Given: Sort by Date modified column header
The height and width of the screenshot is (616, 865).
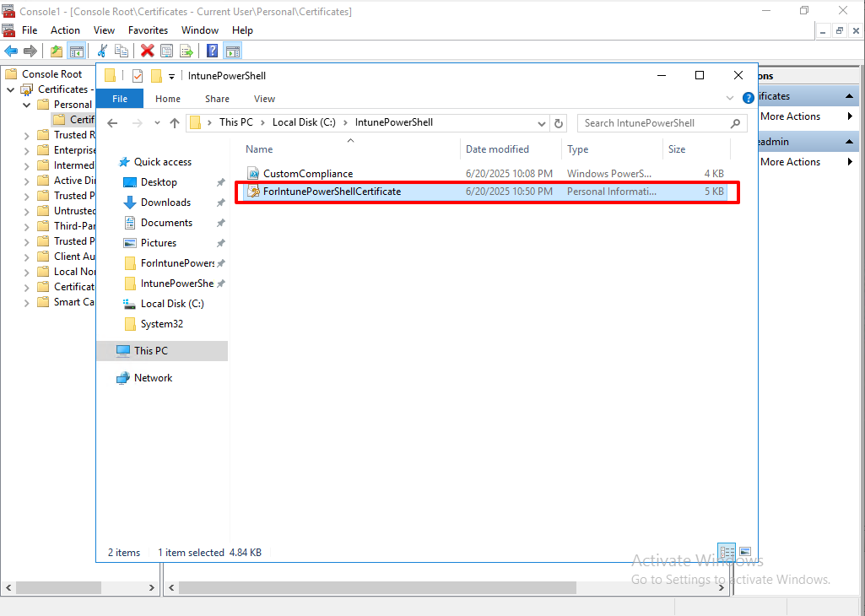Looking at the screenshot, I should tap(511, 149).
